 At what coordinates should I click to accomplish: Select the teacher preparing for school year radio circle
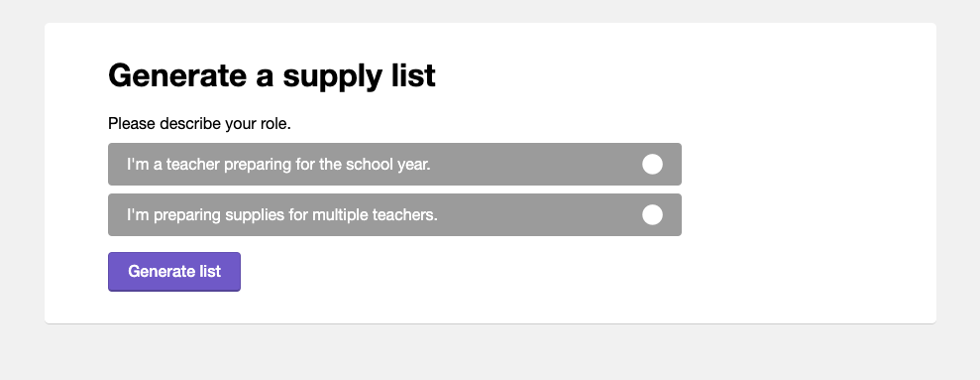(x=652, y=164)
